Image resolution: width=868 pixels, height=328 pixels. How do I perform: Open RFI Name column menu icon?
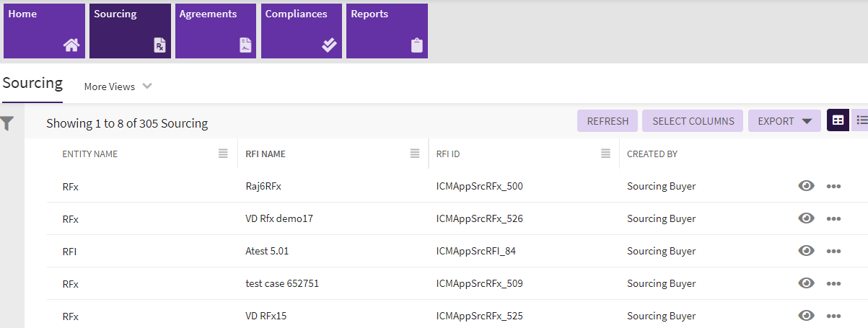414,154
